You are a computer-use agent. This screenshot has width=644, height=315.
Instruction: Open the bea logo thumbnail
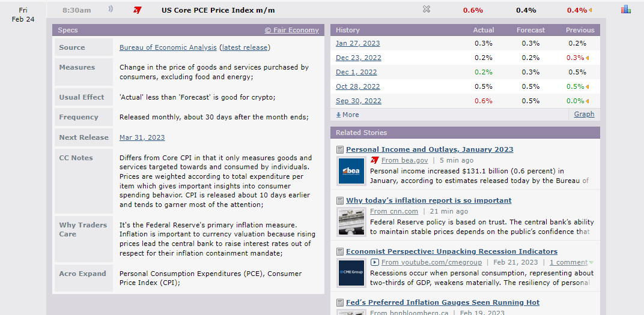(x=351, y=170)
